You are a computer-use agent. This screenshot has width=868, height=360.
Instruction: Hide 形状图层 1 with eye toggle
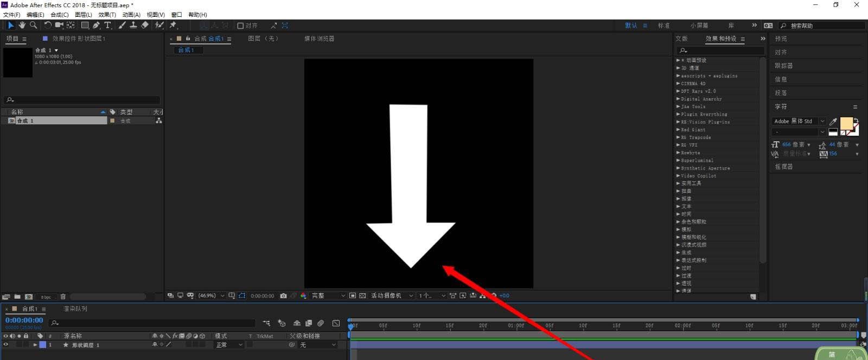coord(6,345)
